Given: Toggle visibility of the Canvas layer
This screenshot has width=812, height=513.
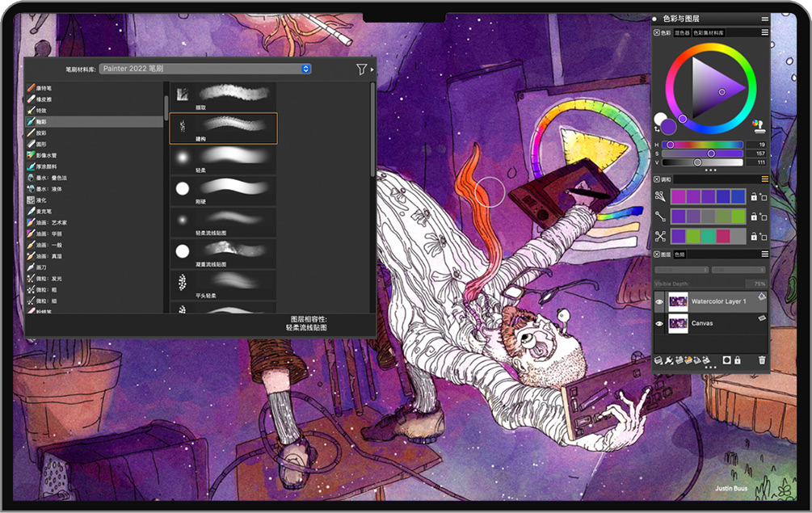Looking at the screenshot, I should pyautogui.click(x=659, y=323).
